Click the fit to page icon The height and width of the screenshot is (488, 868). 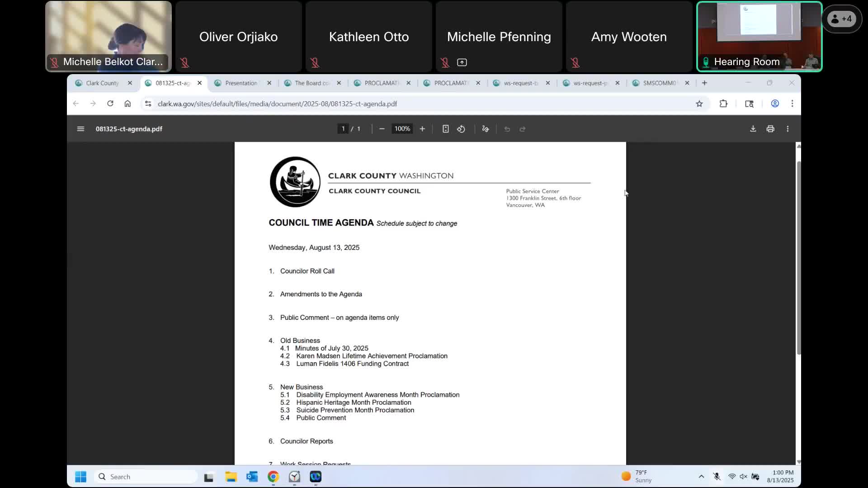pos(445,129)
